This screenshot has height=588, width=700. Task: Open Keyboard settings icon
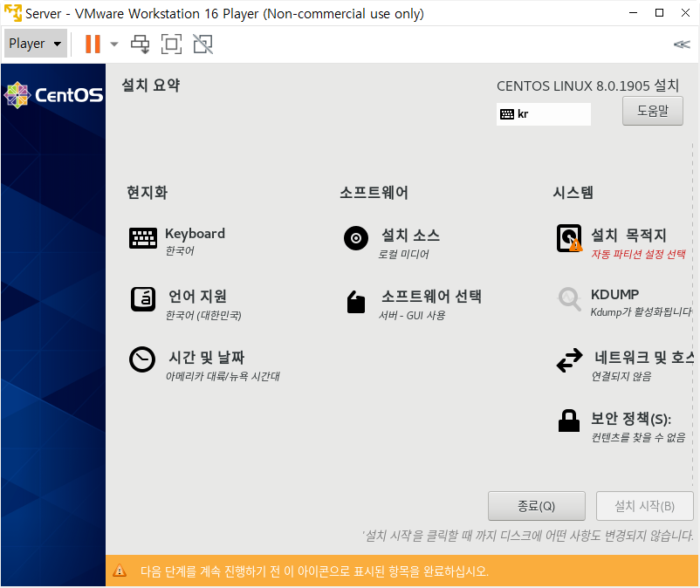pos(143,237)
